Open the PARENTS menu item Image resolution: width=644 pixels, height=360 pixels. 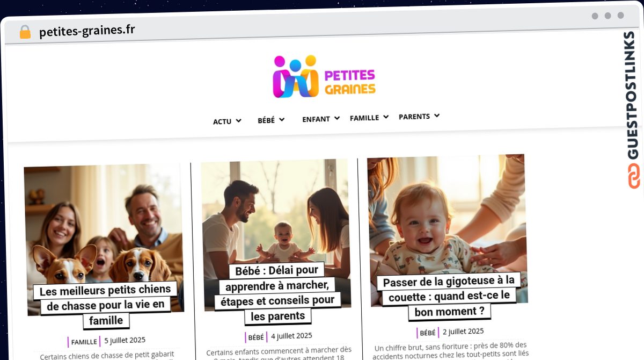tap(414, 117)
